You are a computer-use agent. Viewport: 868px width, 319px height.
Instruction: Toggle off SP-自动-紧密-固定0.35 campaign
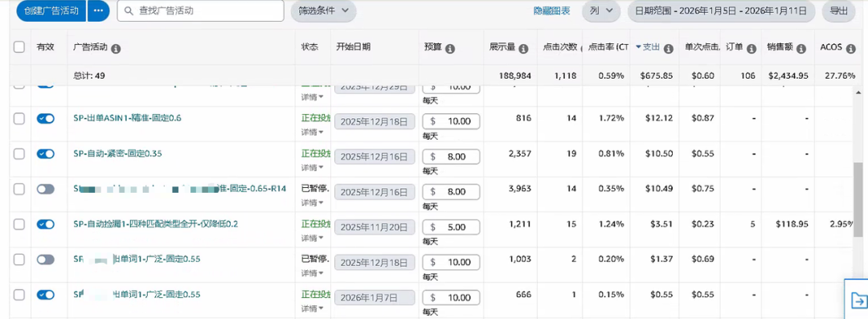click(45, 154)
